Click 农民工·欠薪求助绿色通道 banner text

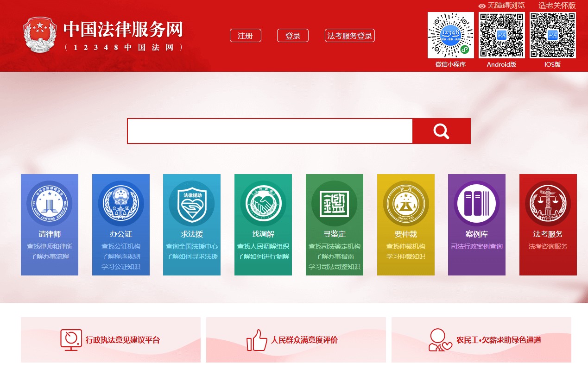tap(499, 340)
